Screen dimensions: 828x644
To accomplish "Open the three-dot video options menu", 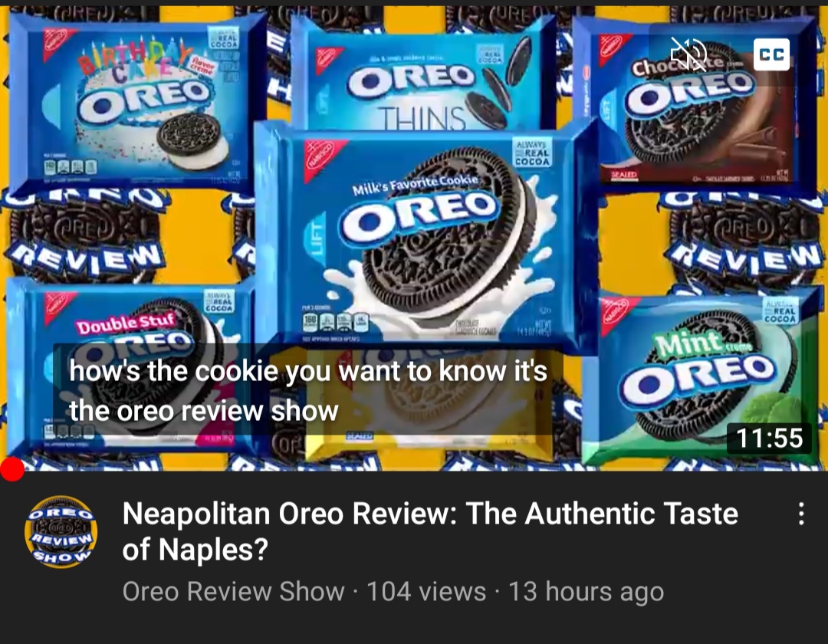I will [x=801, y=513].
